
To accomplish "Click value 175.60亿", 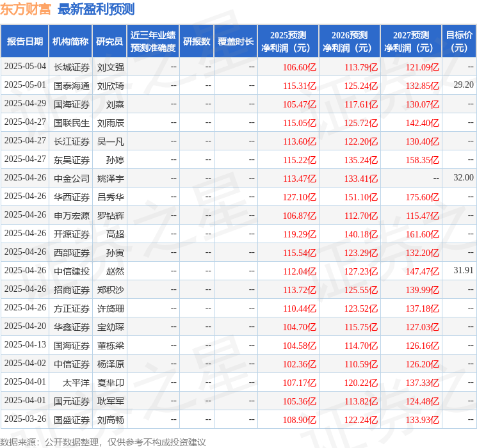I will tap(423, 197).
